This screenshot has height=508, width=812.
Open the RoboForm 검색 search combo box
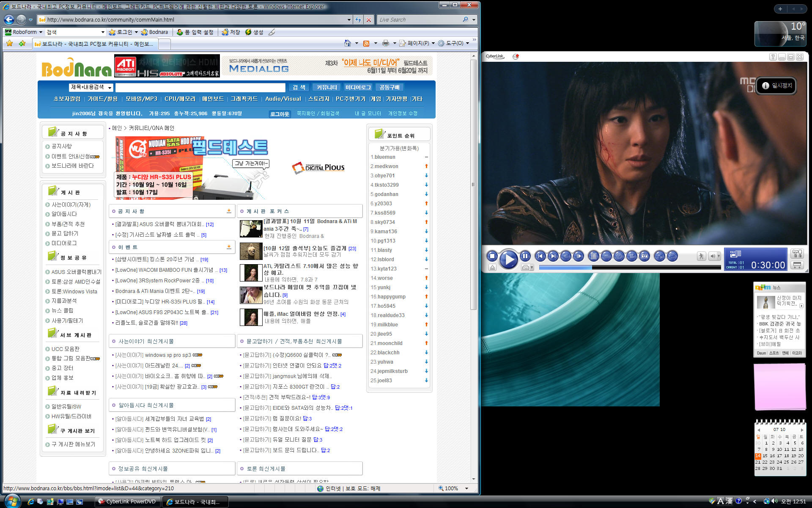(x=75, y=32)
